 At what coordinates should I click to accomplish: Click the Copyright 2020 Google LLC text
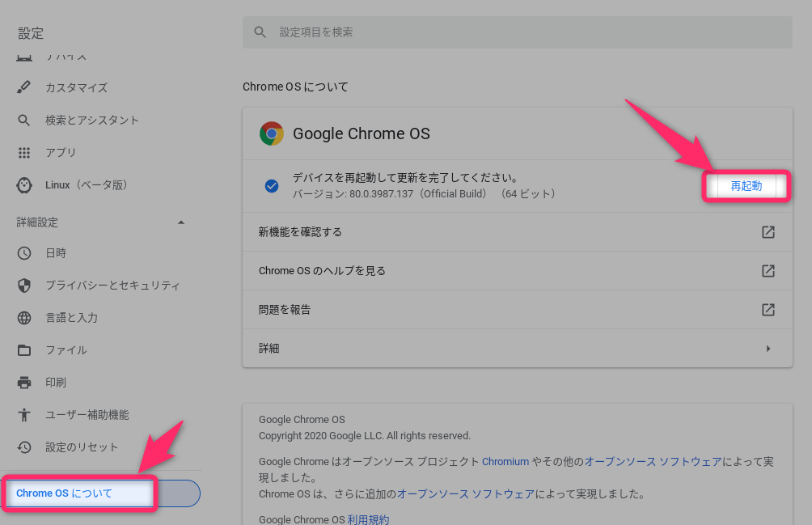(365, 436)
